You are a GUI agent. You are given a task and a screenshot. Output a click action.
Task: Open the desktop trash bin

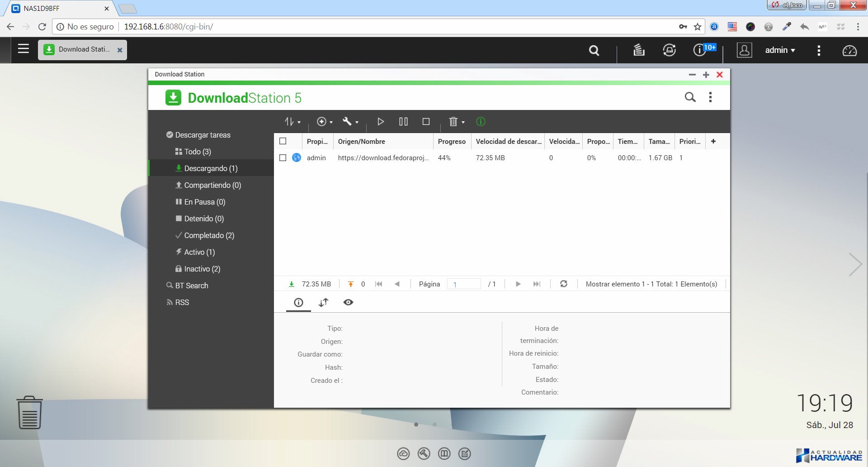(30, 412)
